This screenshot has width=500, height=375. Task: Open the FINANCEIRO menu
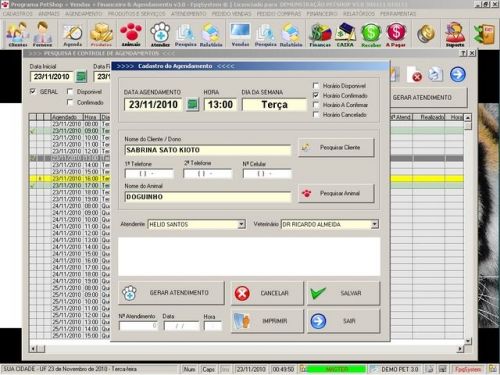pos(322,14)
